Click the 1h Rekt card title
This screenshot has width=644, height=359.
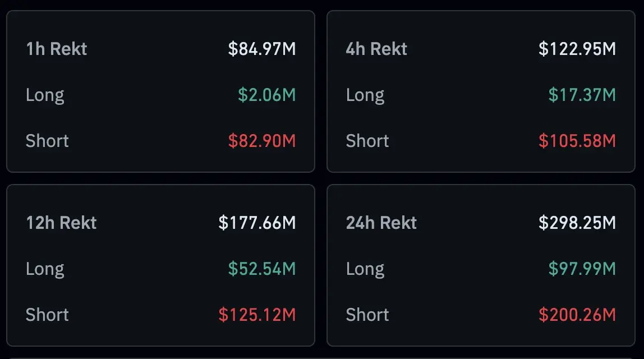point(57,49)
